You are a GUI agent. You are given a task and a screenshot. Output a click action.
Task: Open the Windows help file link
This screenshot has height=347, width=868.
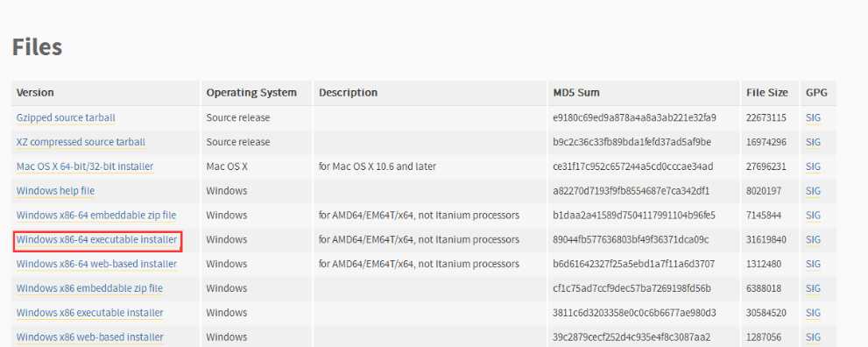pyautogui.click(x=55, y=191)
